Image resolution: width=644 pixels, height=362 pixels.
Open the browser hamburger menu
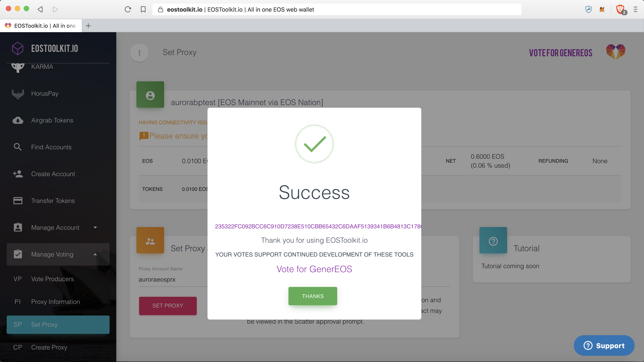pos(636,9)
